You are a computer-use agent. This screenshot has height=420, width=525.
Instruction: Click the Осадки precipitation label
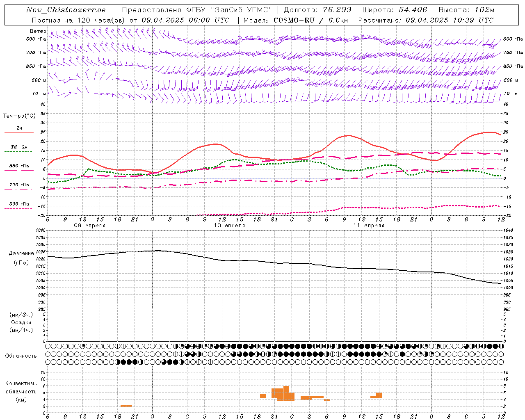21,322
